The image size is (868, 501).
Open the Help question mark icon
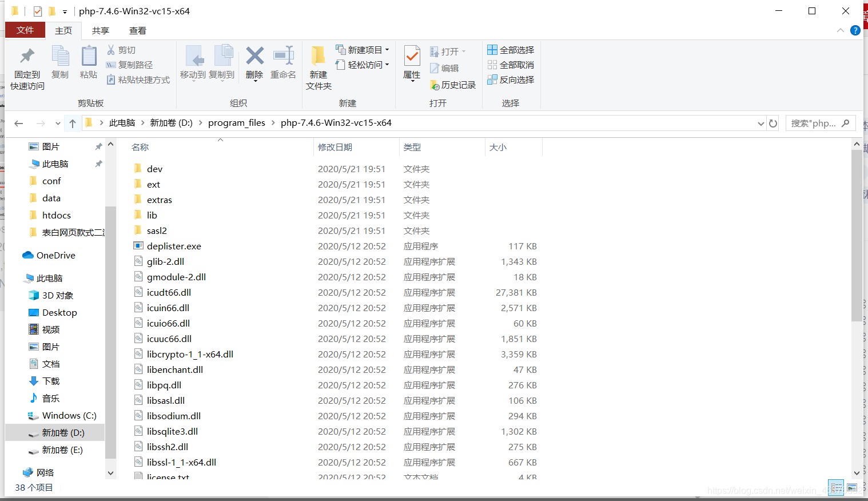pyautogui.click(x=855, y=30)
